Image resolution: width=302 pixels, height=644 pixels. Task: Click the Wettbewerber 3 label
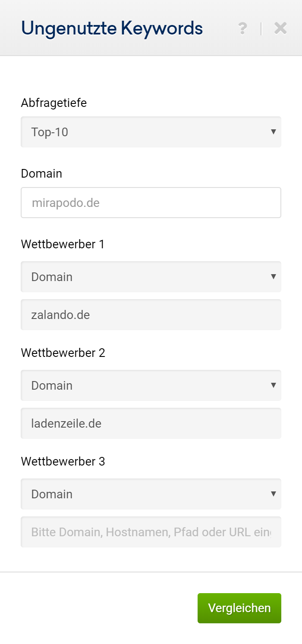63,462
